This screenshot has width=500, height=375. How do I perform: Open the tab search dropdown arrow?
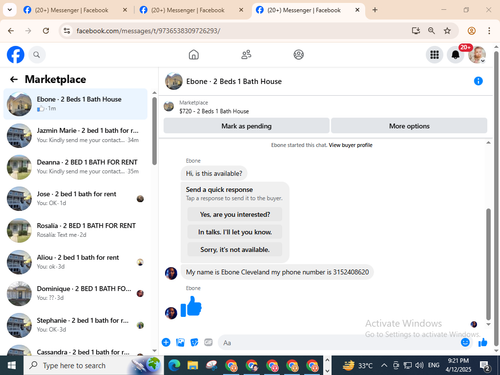coord(10,10)
